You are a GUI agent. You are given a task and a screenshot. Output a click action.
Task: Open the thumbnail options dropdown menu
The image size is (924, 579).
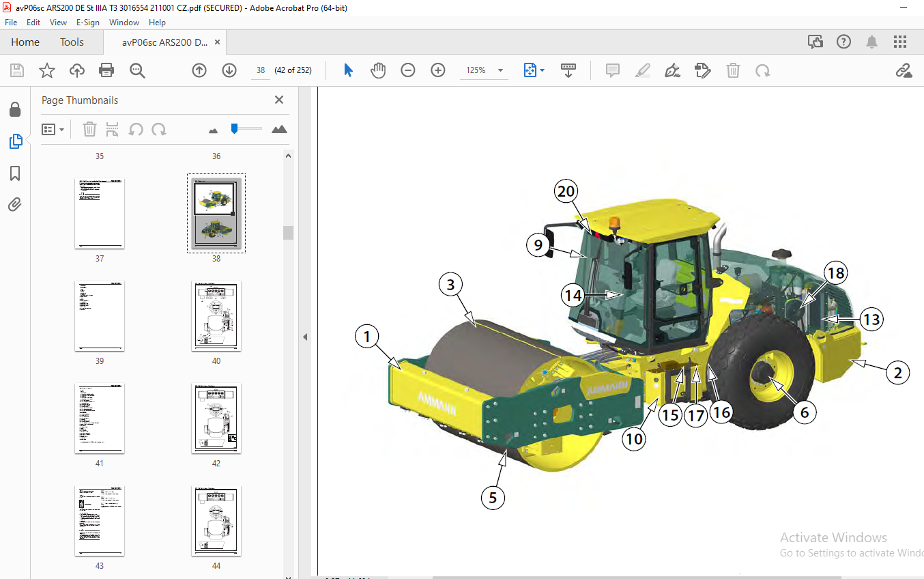(53, 129)
